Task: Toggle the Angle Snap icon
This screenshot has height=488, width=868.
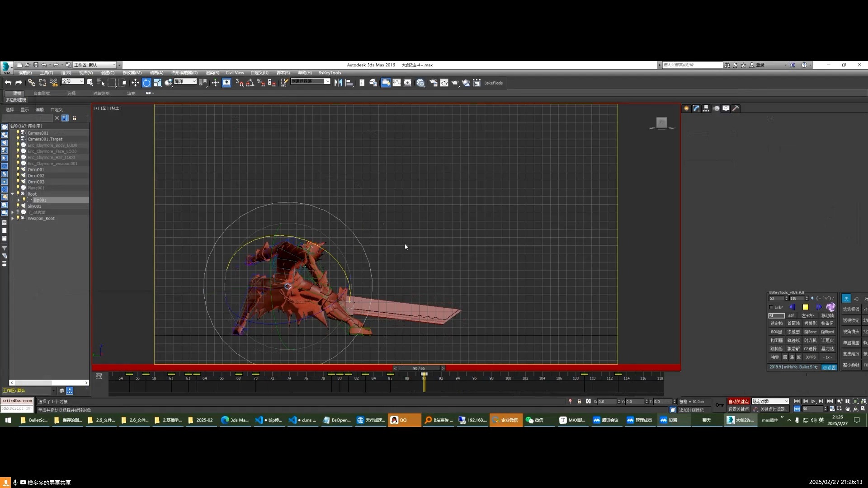Action: pyautogui.click(x=250, y=83)
